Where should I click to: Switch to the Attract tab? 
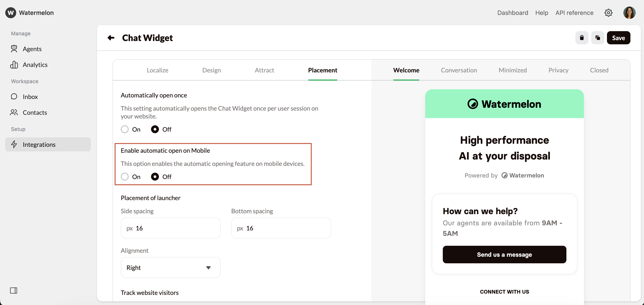(x=264, y=70)
